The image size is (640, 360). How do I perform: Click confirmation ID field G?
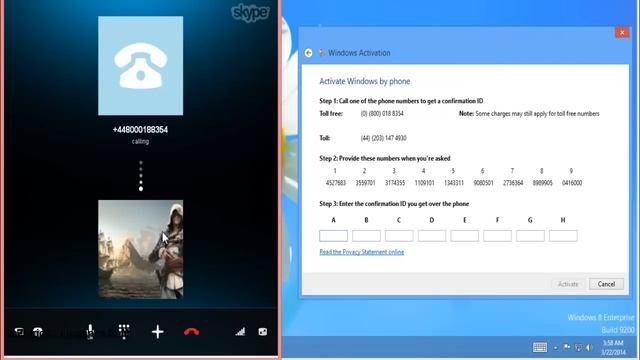pyautogui.click(x=530, y=236)
